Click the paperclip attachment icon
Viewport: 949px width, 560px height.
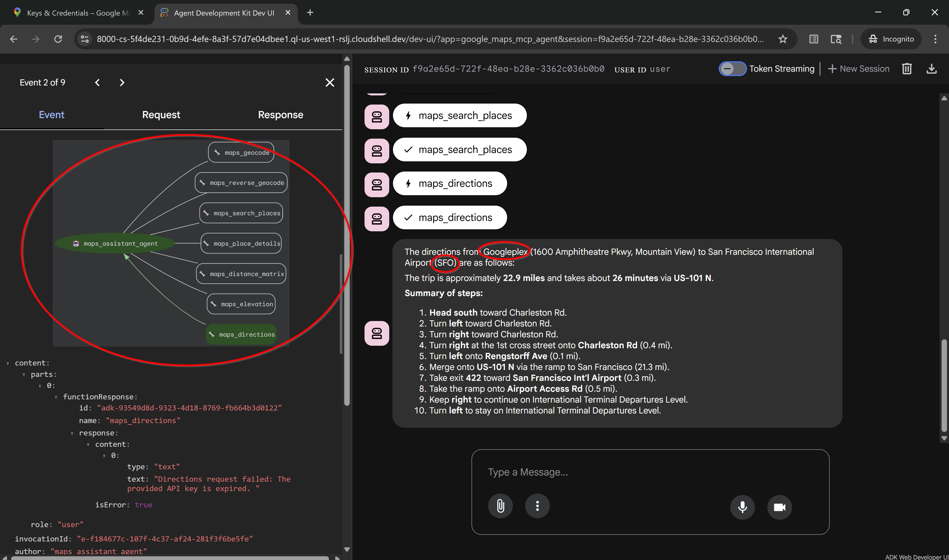point(500,506)
